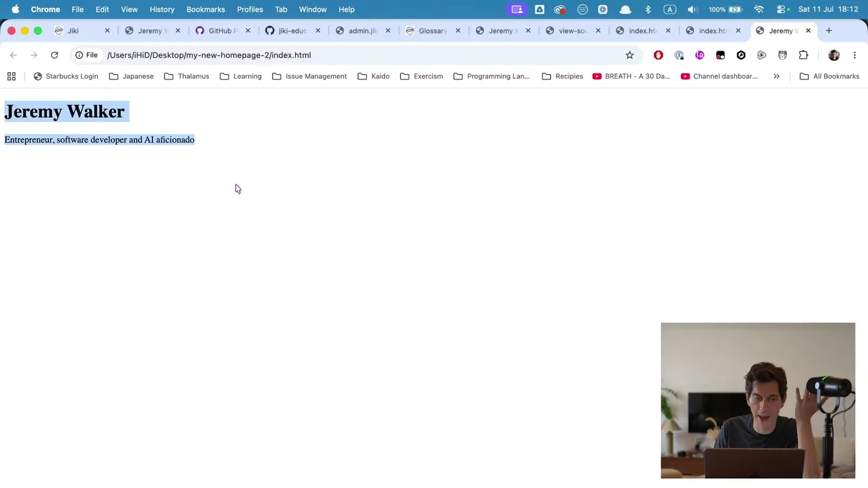Close the Glossary tab
868x488 pixels.
pyautogui.click(x=458, y=31)
